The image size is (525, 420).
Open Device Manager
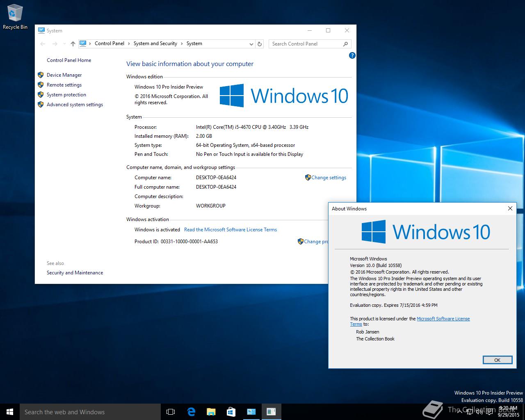click(x=64, y=75)
